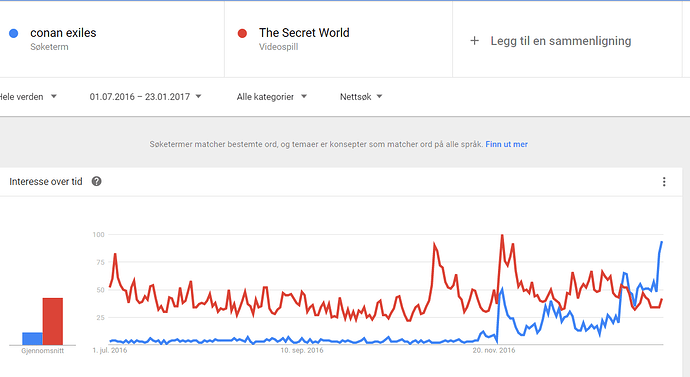This screenshot has height=377, width=690.
Task: Edit The Secret World comparison term
Action: 304,33
